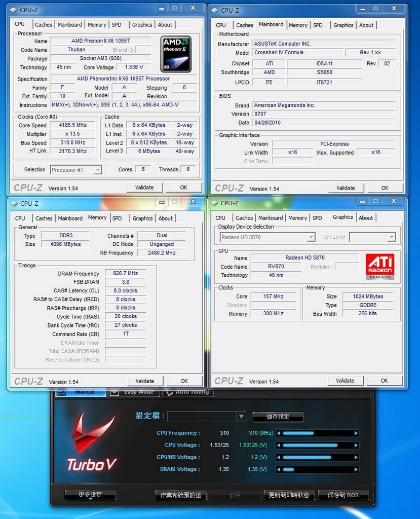Switch to Mainboard tab in the Memory Timings window

pyautogui.click(x=70, y=218)
